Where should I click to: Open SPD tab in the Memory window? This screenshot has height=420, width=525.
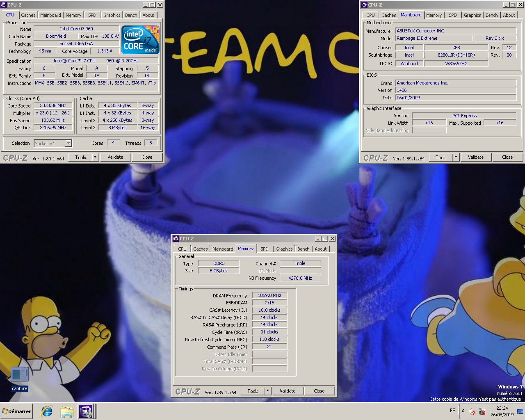pos(265,249)
